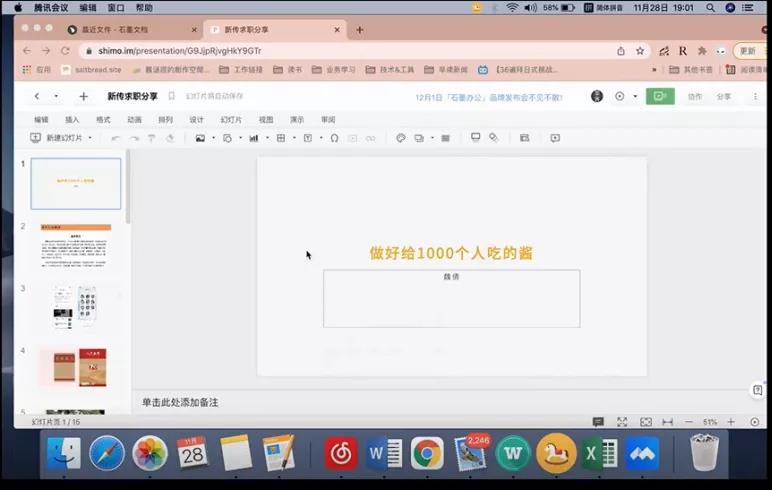Click the insert image icon in the toolbar
772x490 pixels.
[200, 138]
